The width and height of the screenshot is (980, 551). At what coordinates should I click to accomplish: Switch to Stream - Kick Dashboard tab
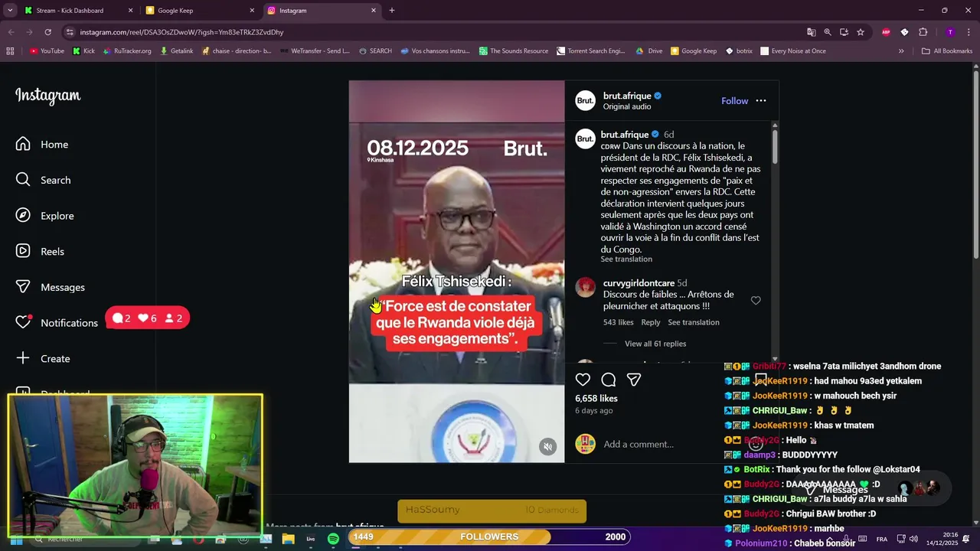[80, 11]
